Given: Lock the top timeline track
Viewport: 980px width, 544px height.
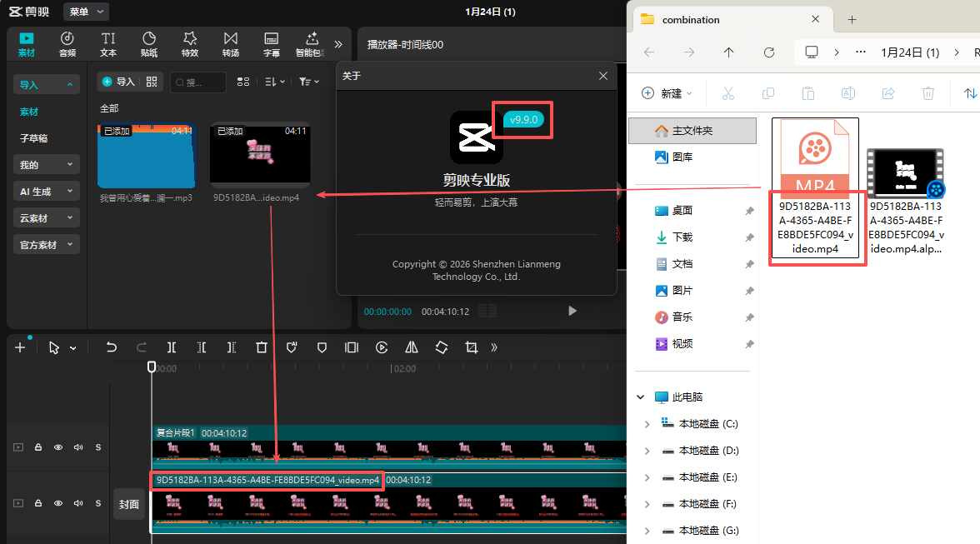Looking at the screenshot, I should pyautogui.click(x=37, y=447).
